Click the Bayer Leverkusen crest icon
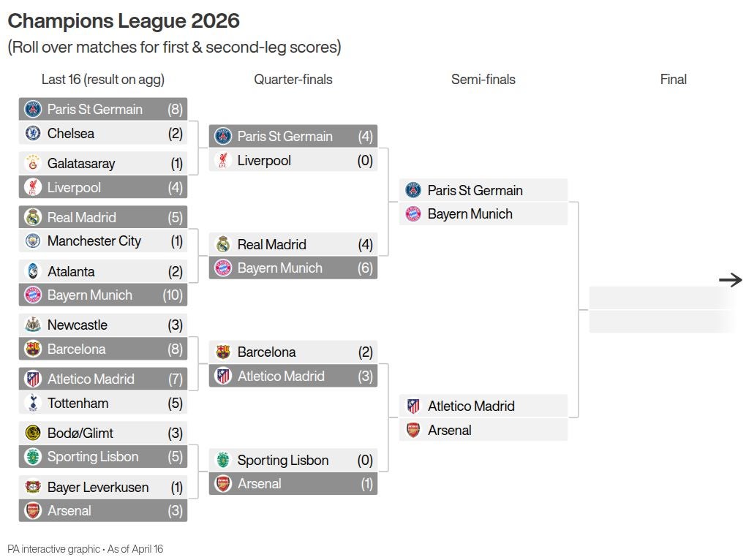This screenshot has height=560, width=746. click(33, 487)
